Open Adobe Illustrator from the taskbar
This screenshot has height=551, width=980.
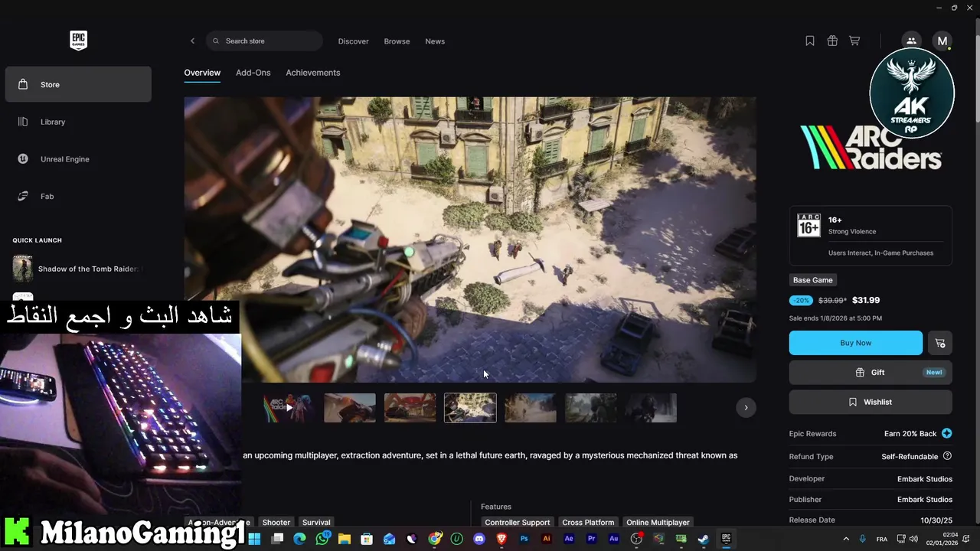point(547,539)
